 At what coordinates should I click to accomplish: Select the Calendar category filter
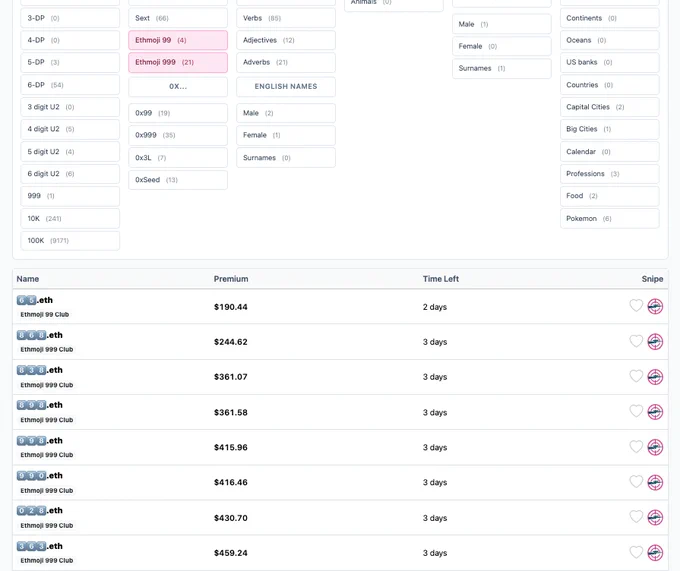[x=610, y=152]
